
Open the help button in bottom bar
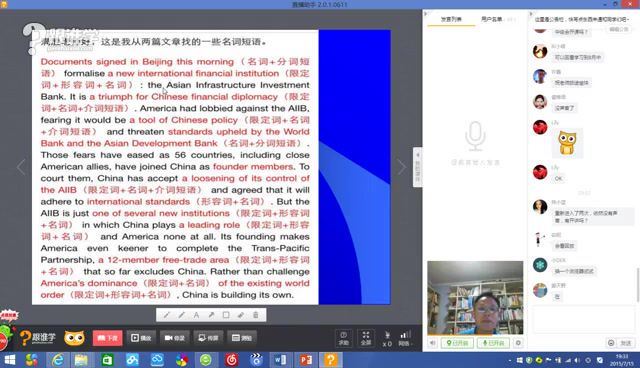344,338
